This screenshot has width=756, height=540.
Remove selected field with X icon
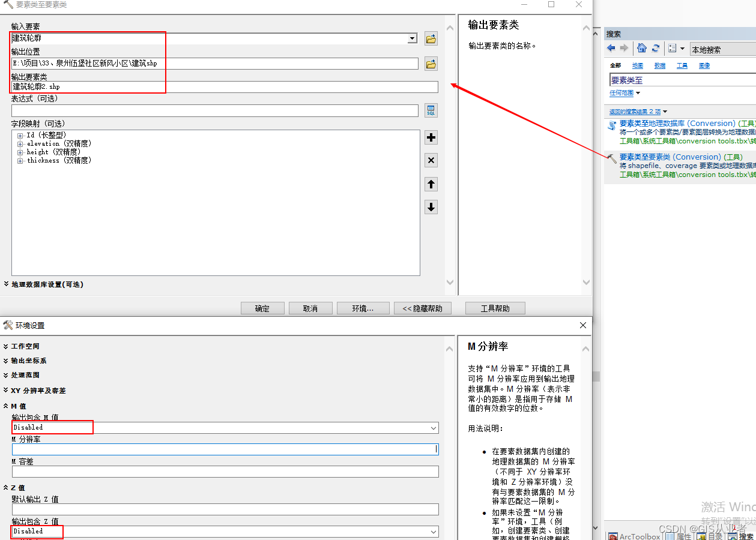pyautogui.click(x=431, y=160)
